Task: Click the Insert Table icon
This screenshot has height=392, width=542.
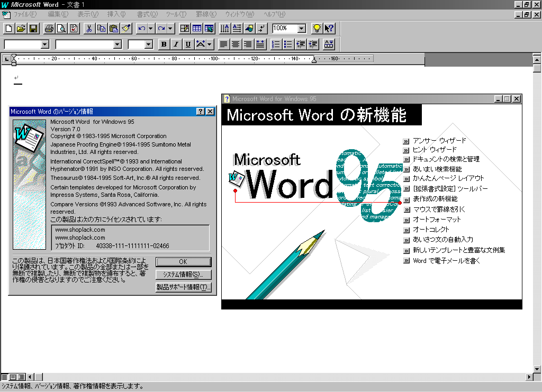Action: [x=197, y=29]
